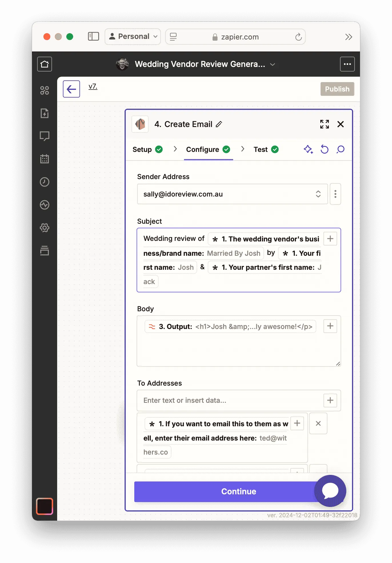The width and height of the screenshot is (392, 563).
Task: Remove the ted@withers.co address entry
Action: tap(318, 423)
